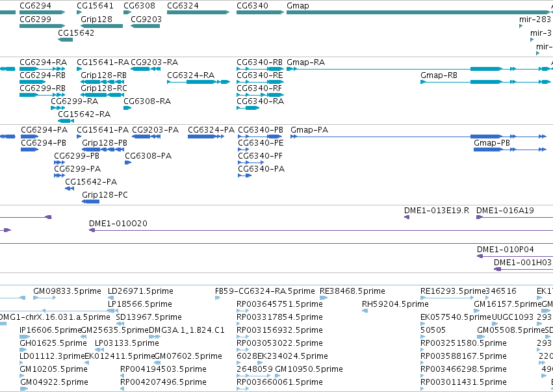Click the CG6294-PB protein
This screenshot has width=553, height=392.
30,150
